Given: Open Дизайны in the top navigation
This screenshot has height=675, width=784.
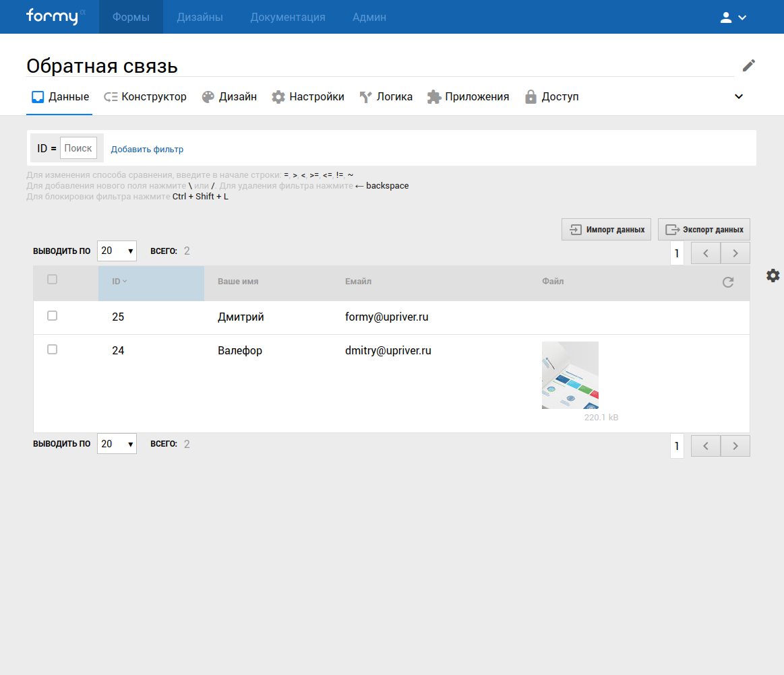Looking at the screenshot, I should point(200,18).
